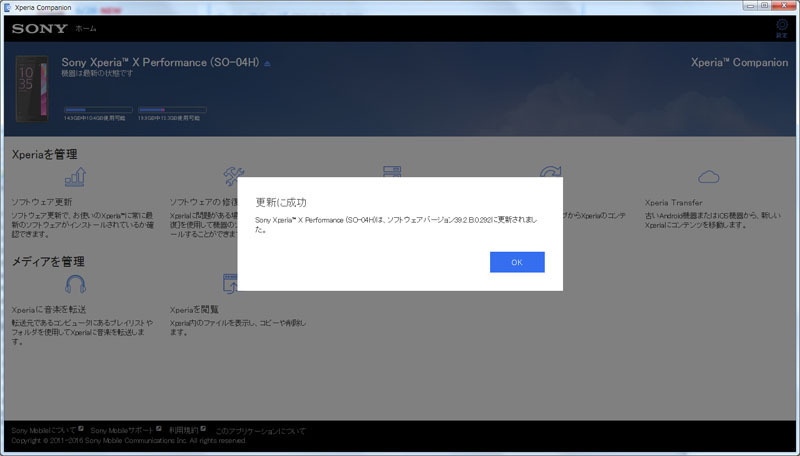
Task: Open the Xperia Transfer label
Action: point(673,202)
